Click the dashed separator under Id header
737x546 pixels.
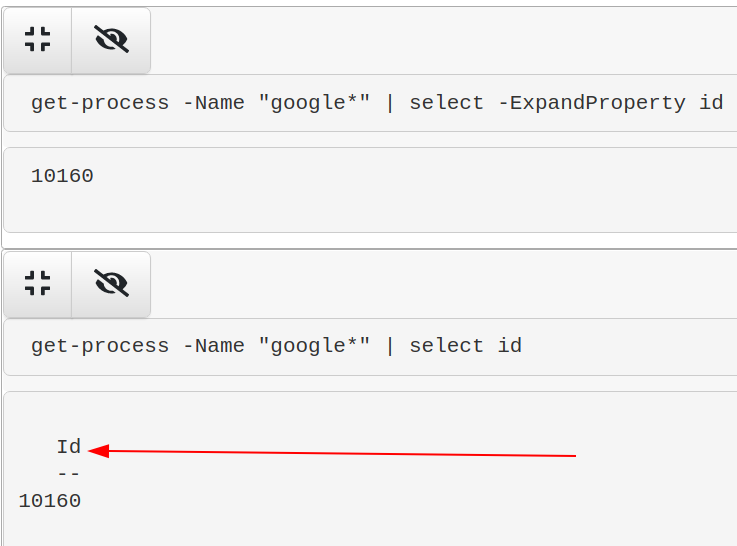click(69, 474)
